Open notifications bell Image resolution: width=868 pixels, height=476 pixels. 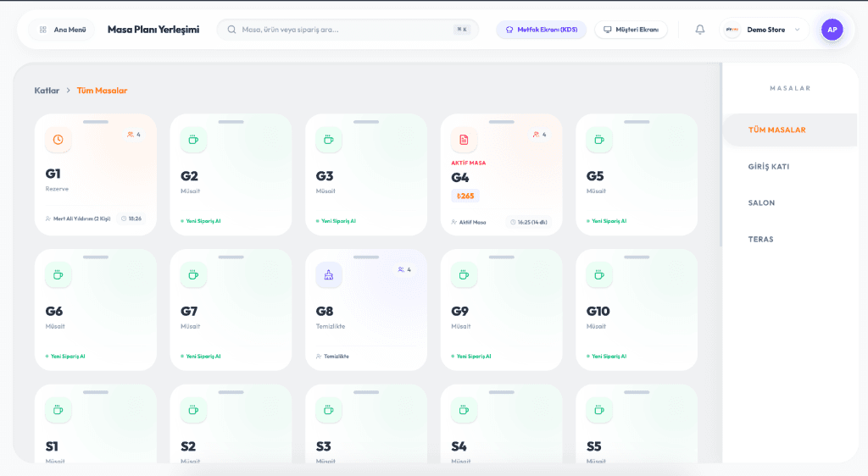click(x=699, y=30)
